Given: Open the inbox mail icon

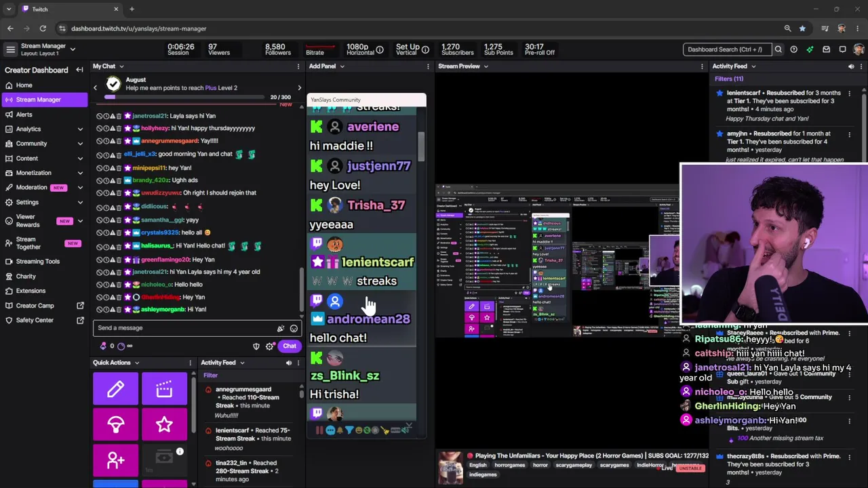Looking at the screenshot, I should pos(826,49).
